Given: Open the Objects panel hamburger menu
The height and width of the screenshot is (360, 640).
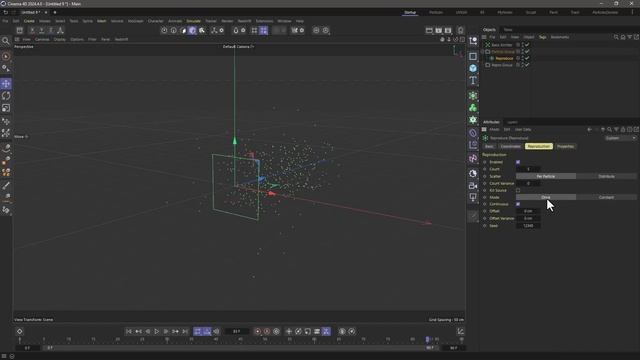Looking at the screenshot, I should (484, 37).
